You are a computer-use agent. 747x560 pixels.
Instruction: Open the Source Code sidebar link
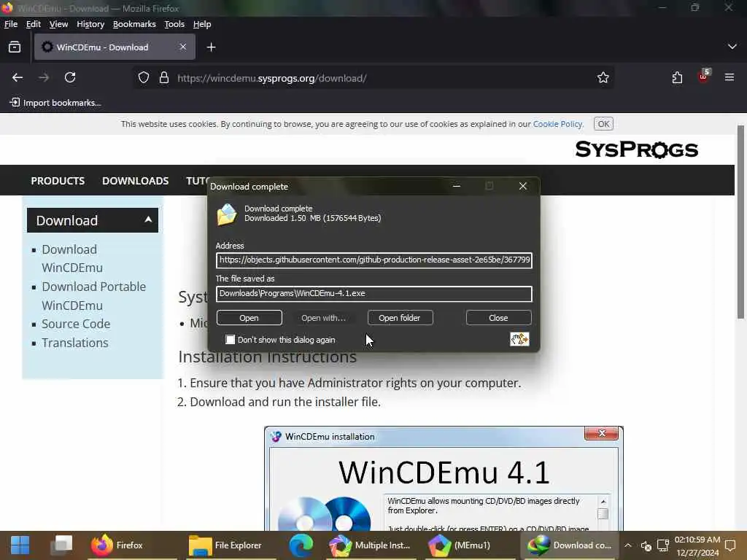click(x=76, y=324)
